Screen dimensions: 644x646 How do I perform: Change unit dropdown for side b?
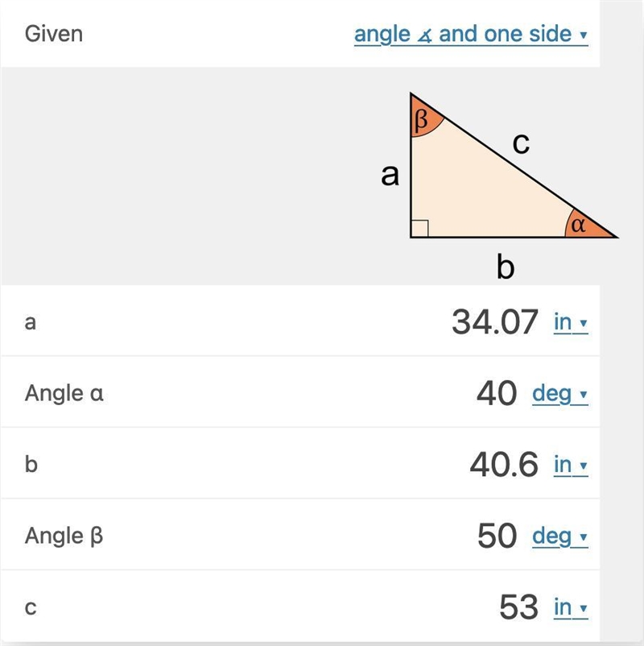tap(571, 466)
